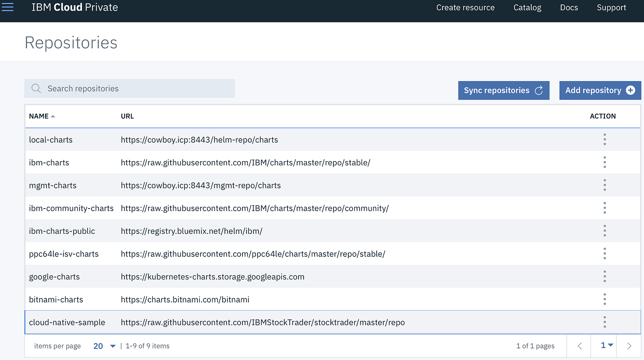The image size is (644, 360).
Task: Click the IBM charts repo/community URL
Action: [x=255, y=208]
